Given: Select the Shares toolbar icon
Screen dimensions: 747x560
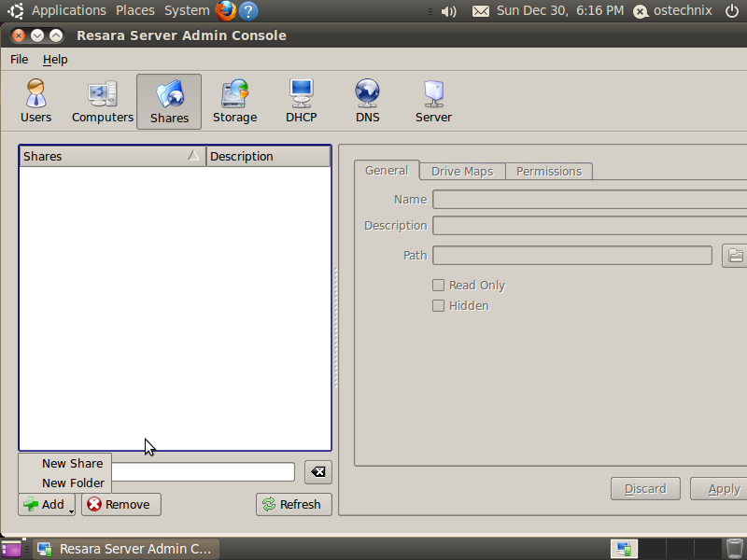Looking at the screenshot, I should pos(169,102).
